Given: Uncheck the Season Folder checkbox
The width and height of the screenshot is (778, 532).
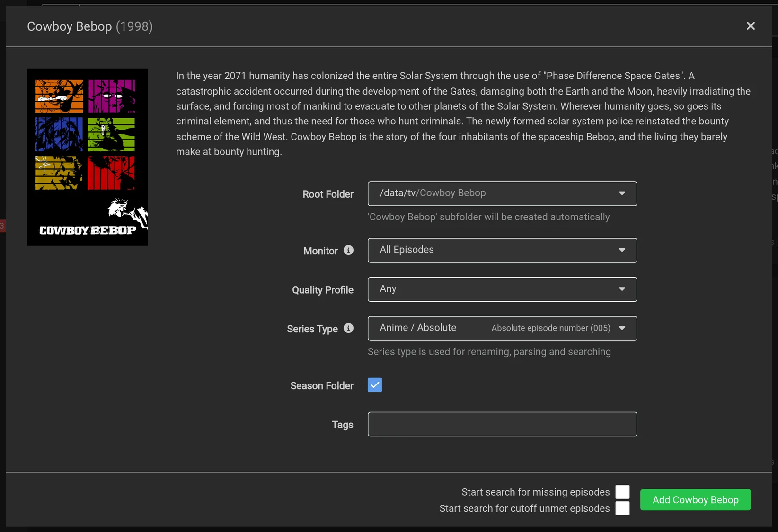Looking at the screenshot, I should pos(375,385).
